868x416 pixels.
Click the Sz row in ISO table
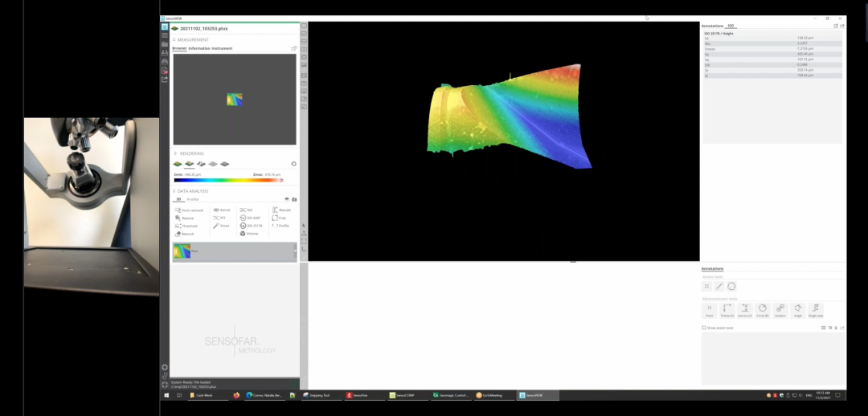(773, 75)
